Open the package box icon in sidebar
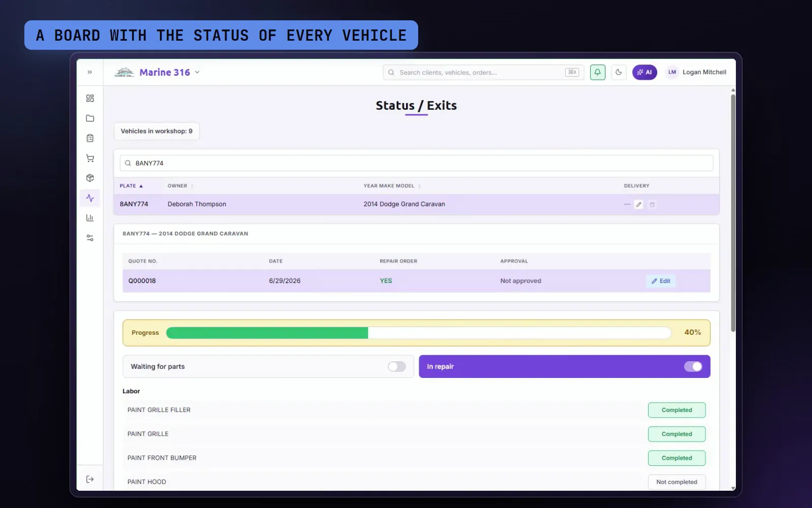Image resolution: width=812 pixels, height=508 pixels. click(90, 178)
